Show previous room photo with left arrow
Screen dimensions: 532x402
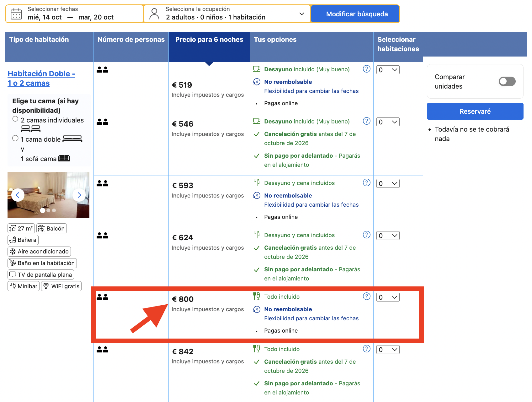[x=18, y=195]
